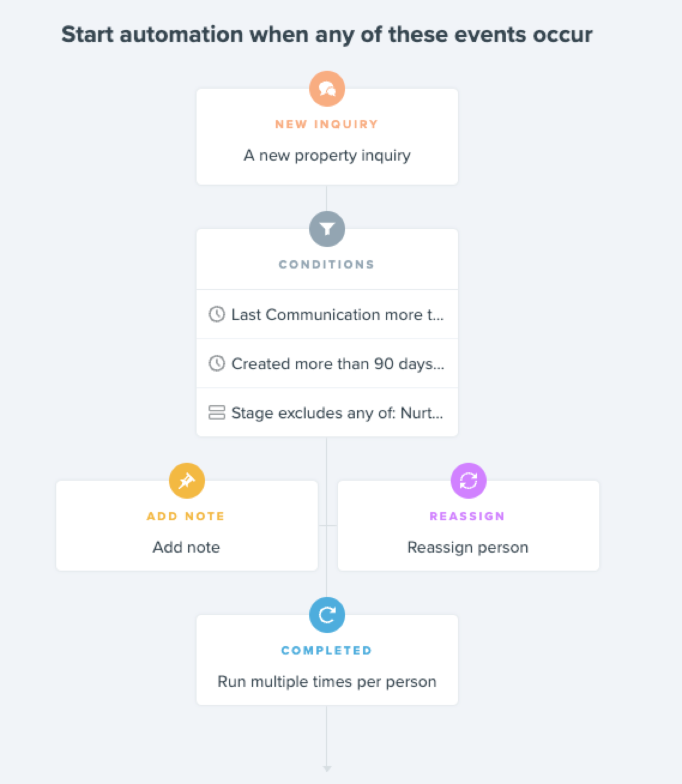The height and width of the screenshot is (784, 682).
Task: Open the 'A new property inquiry' trigger
Action: [x=327, y=155]
